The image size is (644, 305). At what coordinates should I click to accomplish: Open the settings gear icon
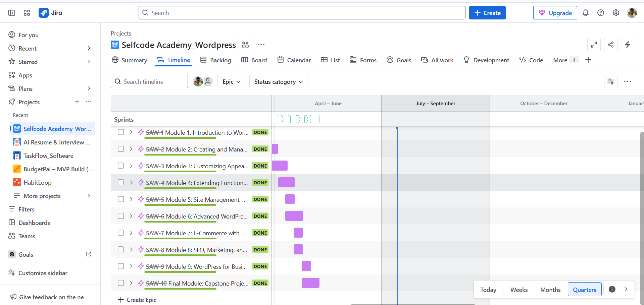pyautogui.click(x=616, y=13)
